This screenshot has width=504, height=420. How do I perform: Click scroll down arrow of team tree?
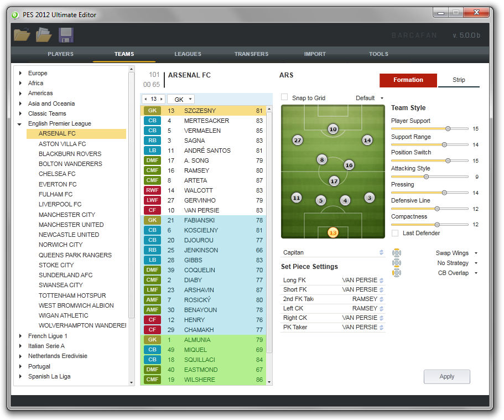(131, 383)
